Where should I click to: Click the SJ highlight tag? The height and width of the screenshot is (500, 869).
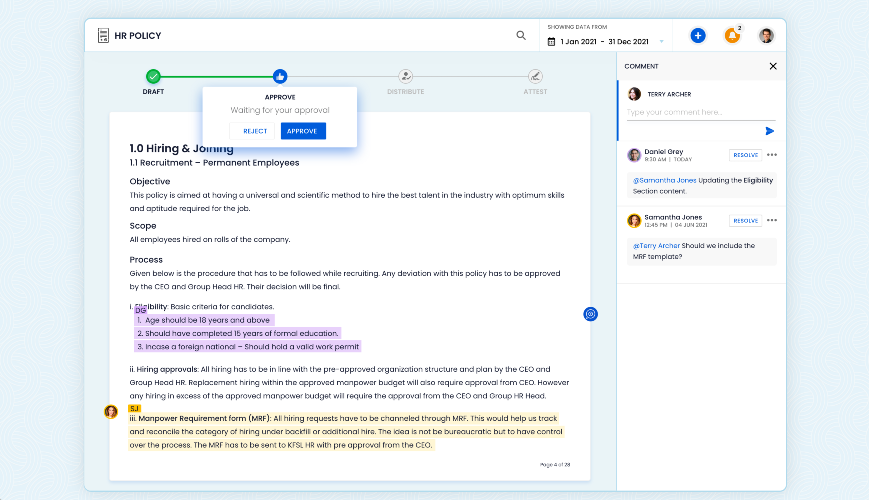[x=135, y=409]
